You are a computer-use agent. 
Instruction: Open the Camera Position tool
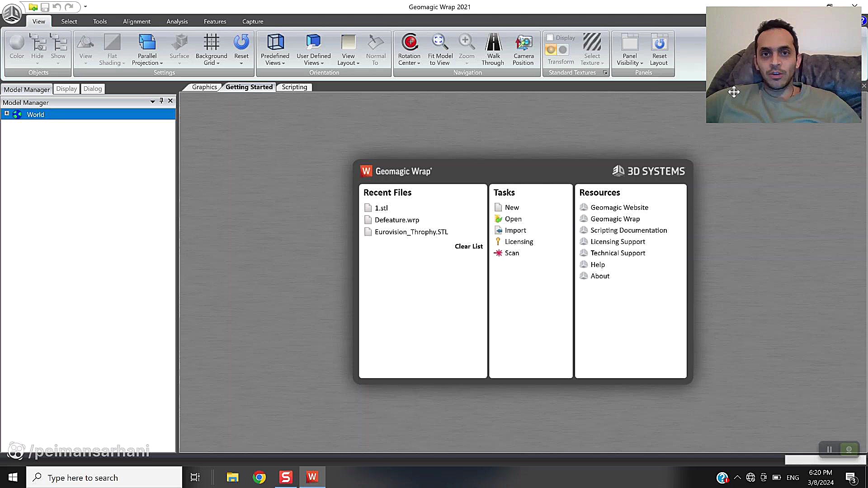[523, 49]
